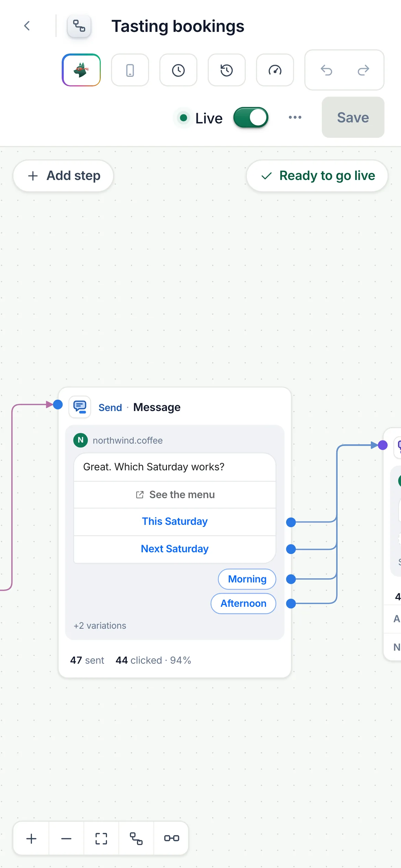Screen dimensions: 401x868
Task: Redo the last change
Action: click(363, 70)
